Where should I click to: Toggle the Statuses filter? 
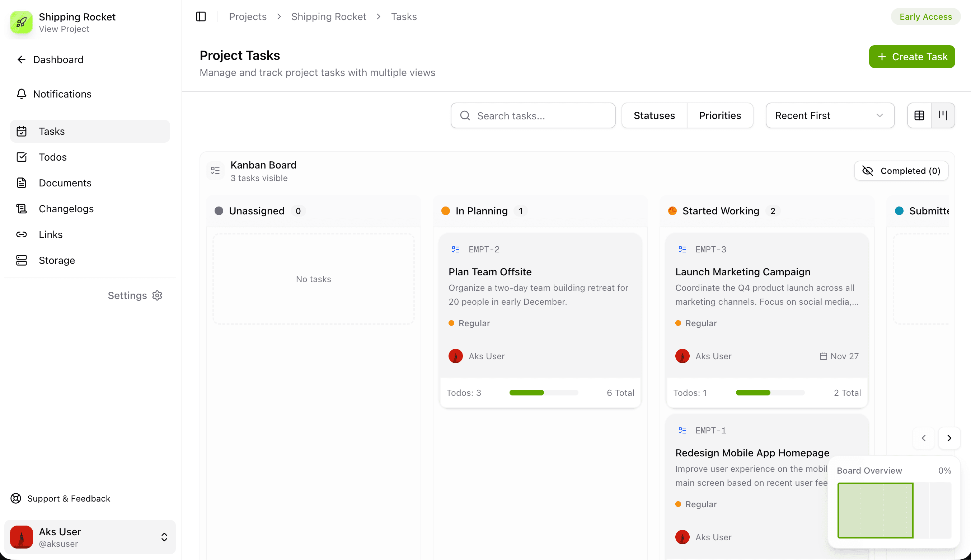654,115
